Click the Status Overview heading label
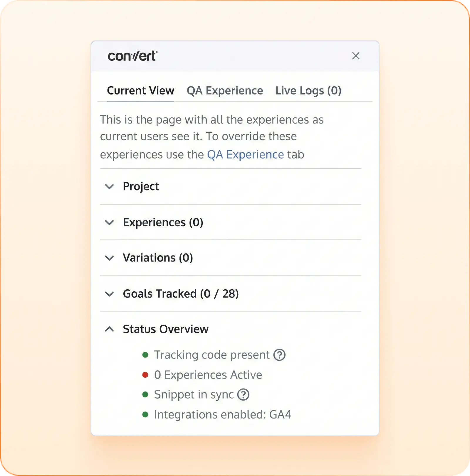470x476 pixels. (166, 329)
